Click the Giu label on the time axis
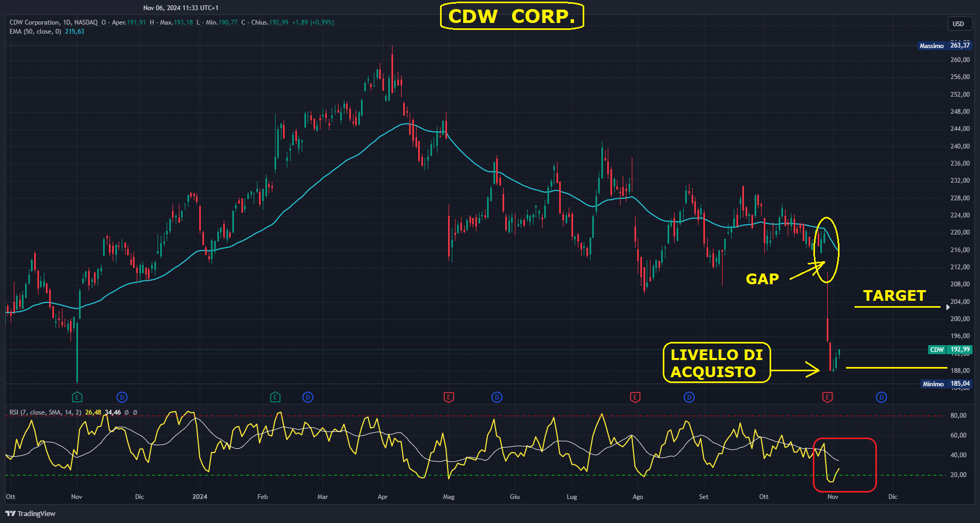This screenshot has height=523, width=980. pos(514,497)
